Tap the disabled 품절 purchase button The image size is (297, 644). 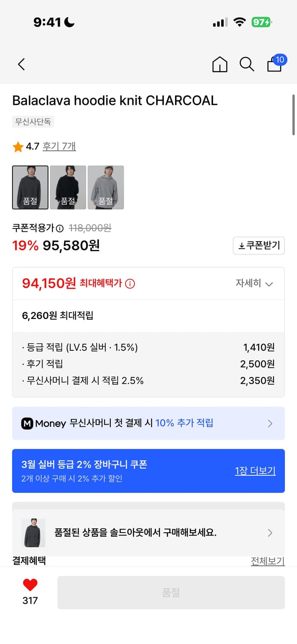170,592
